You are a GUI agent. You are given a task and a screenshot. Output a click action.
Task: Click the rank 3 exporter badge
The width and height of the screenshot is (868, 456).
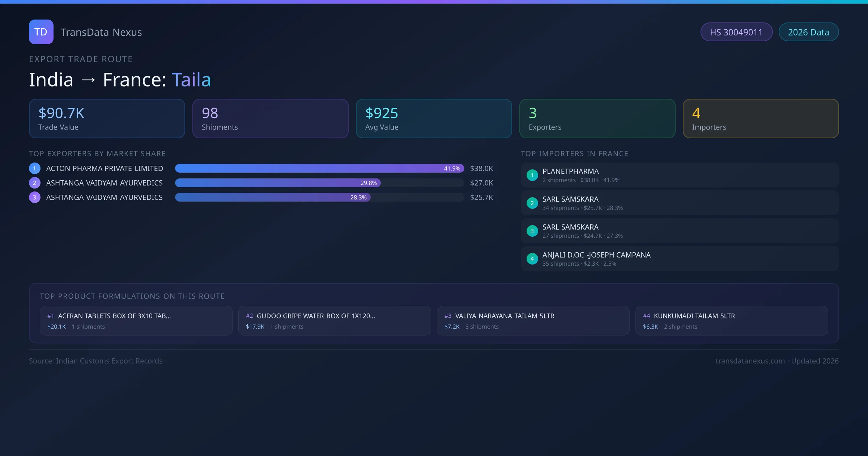pos(35,197)
